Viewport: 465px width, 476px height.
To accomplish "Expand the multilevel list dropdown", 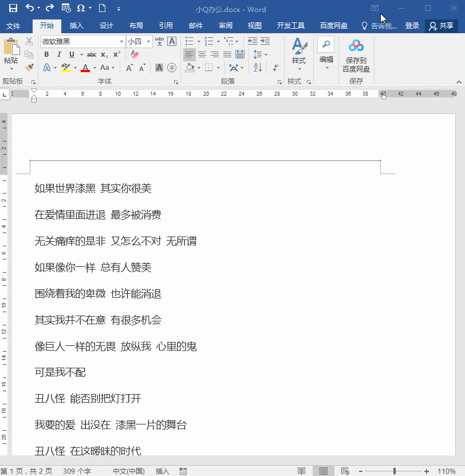I will click(x=237, y=41).
